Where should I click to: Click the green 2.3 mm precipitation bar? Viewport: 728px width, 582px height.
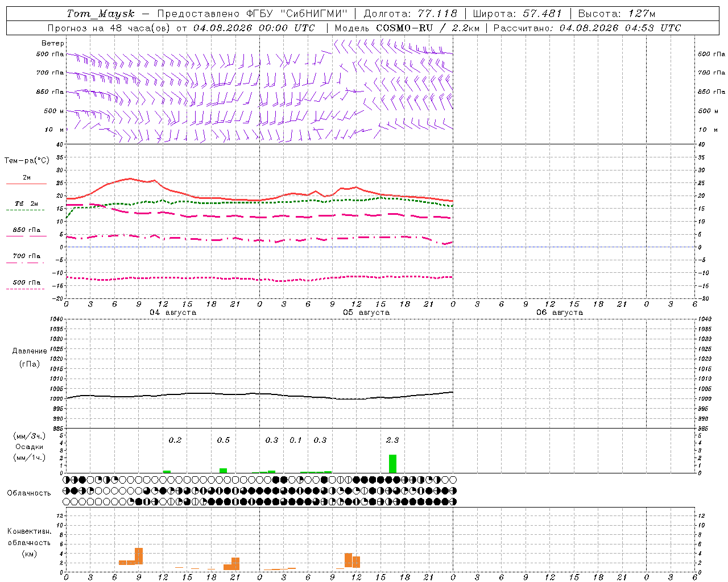[392, 464]
